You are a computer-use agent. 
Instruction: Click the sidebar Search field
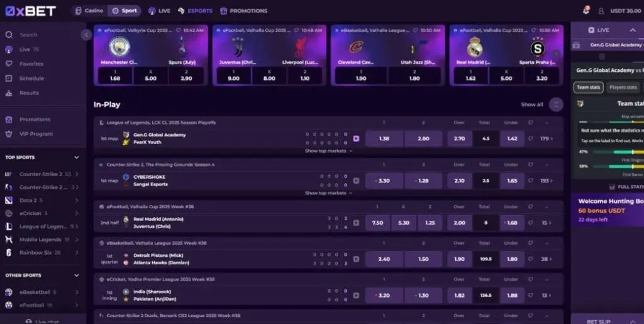click(x=42, y=35)
